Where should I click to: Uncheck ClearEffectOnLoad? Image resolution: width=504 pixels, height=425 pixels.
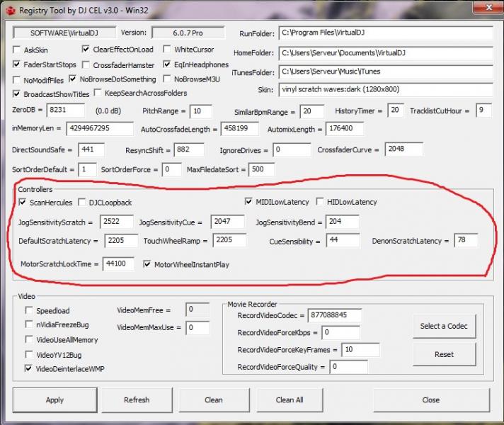point(86,49)
